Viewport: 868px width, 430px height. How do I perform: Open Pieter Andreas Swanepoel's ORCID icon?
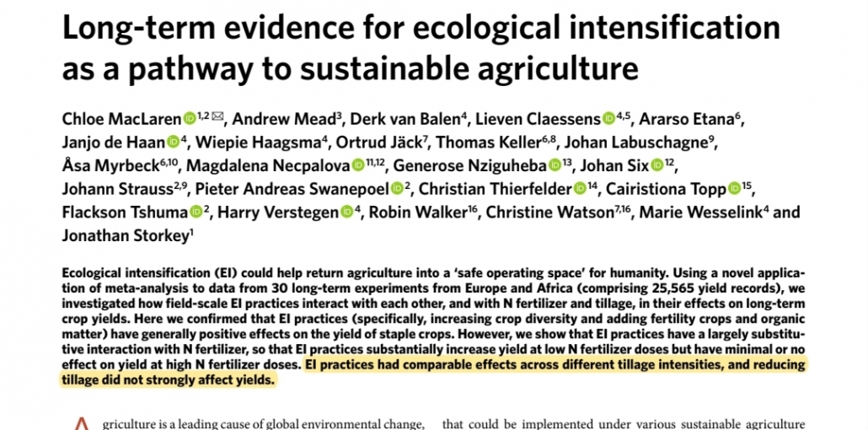pyautogui.click(x=397, y=188)
